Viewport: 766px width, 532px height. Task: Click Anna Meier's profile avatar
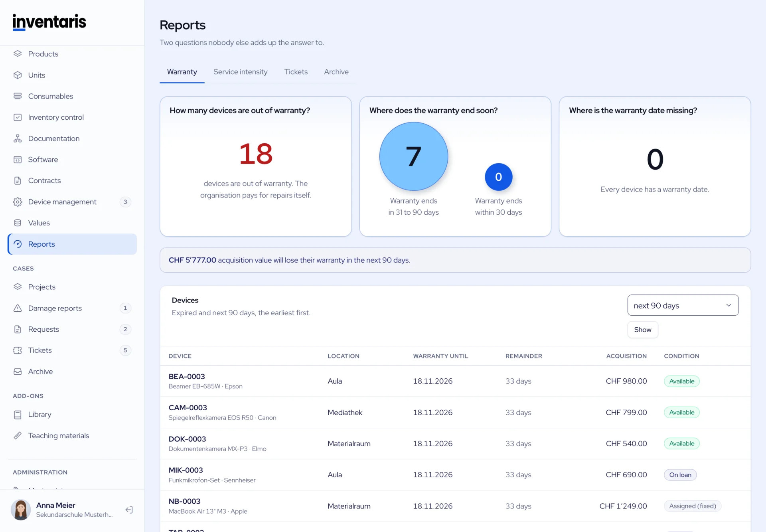[21, 510]
